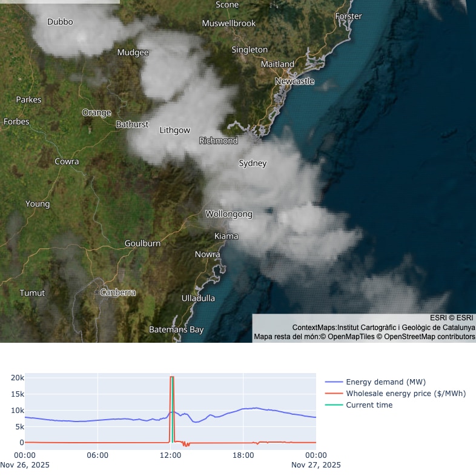Select the Mudgee map label
This screenshot has height=476, width=476.
pos(133,53)
